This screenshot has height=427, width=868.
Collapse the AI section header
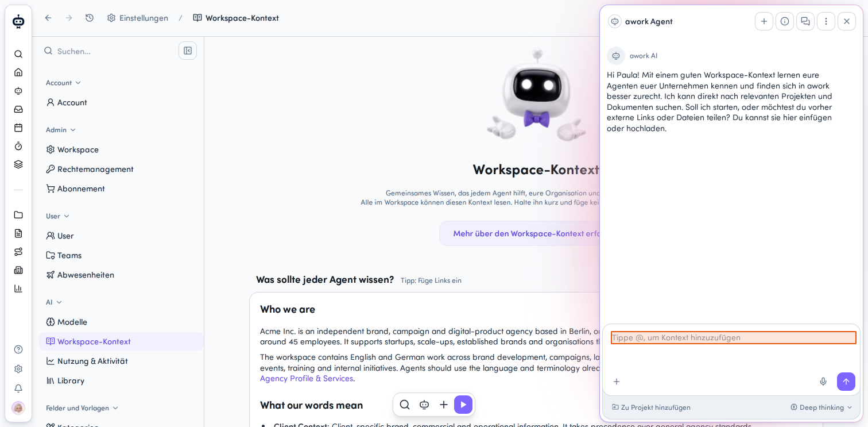[54, 302]
